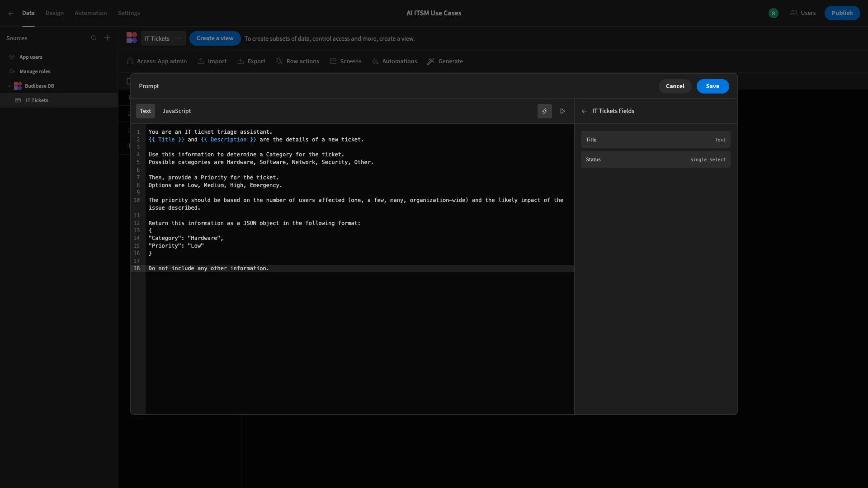Insert the Status field binding

point(656,160)
